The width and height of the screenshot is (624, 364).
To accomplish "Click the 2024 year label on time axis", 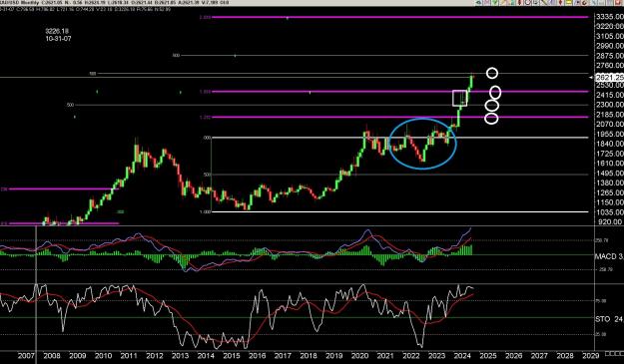I will click(x=462, y=356).
